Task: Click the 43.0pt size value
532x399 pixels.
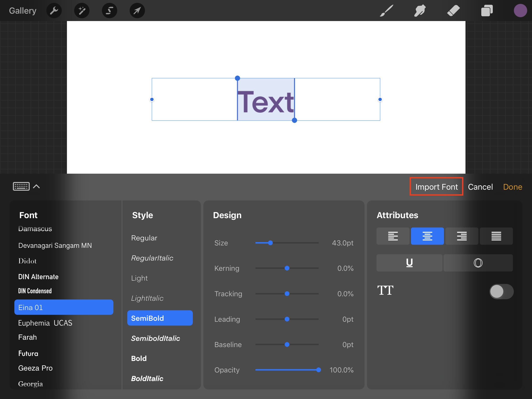Action: point(343,243)
